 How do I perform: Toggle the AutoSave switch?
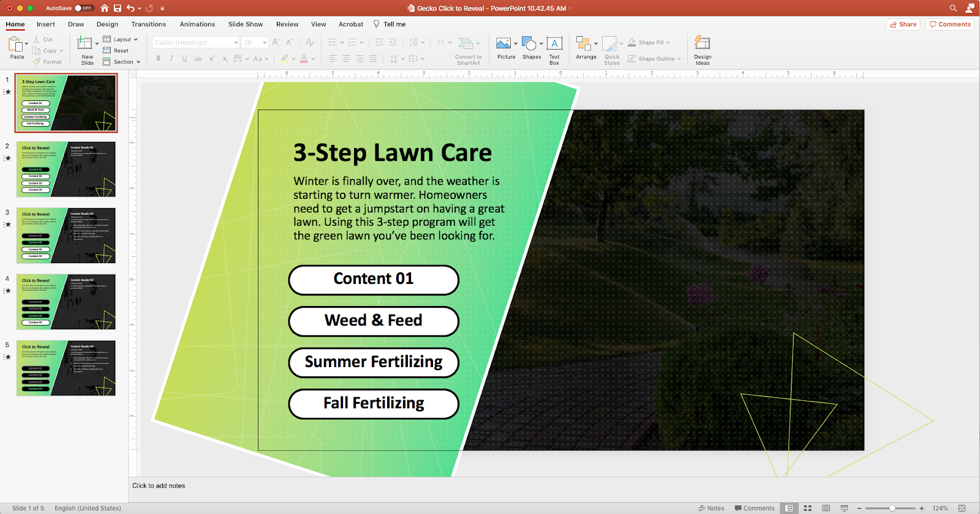pos(84,8)
